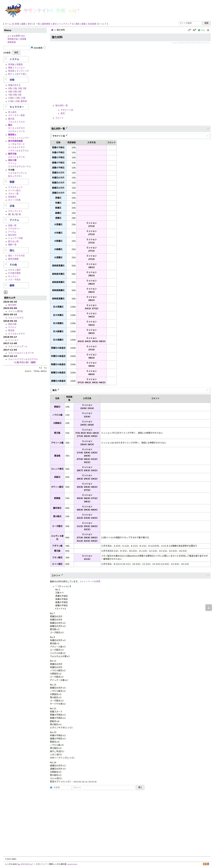The height and width of the screenshot is (868, 214).
Task: Open 編集 in top navigation
Action: pyautogui.click(x=23, y=24)
